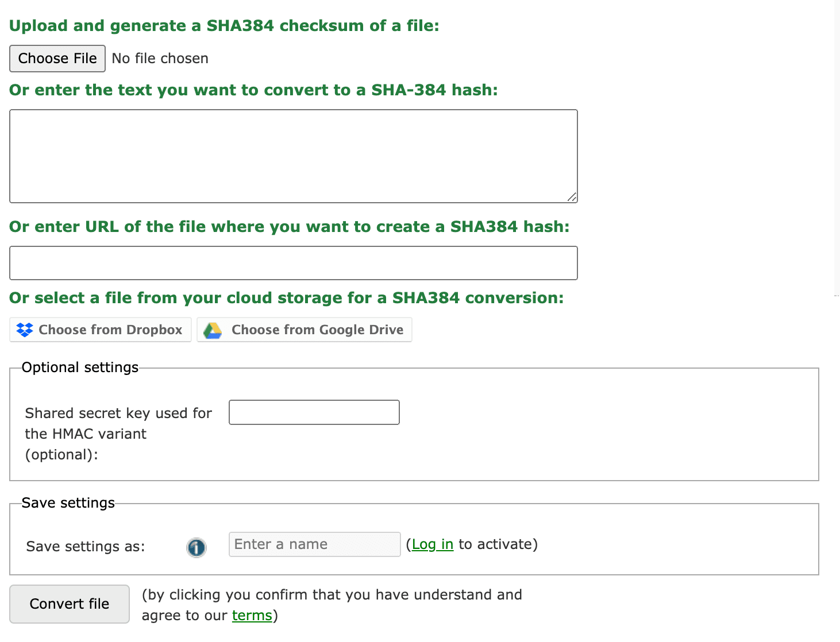This screenshot has height=642, width=840.
Task: Open the Log in link
Action: pos(433,544)
